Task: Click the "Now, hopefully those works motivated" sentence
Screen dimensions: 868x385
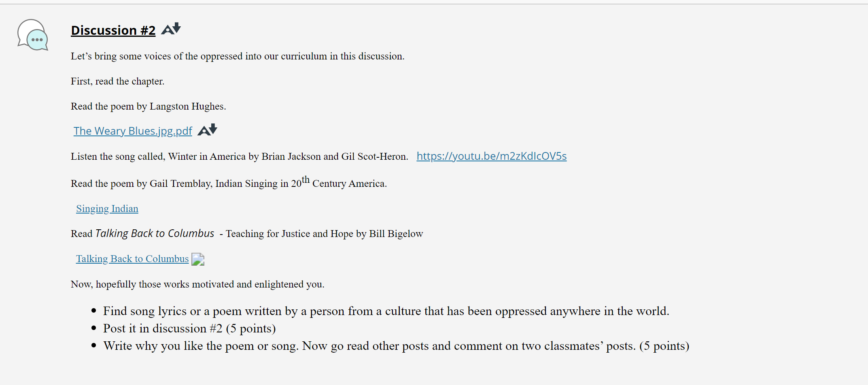Action: coord(197,284)
